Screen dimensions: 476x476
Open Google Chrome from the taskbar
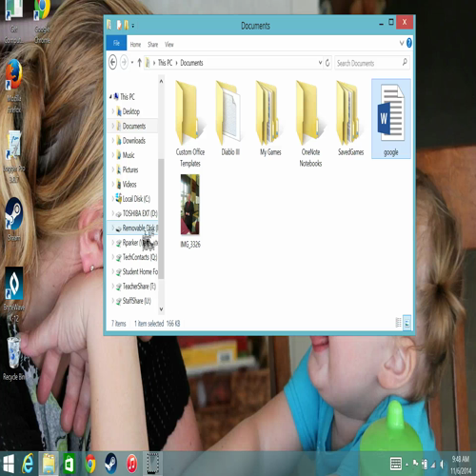[x=90, y=464]
